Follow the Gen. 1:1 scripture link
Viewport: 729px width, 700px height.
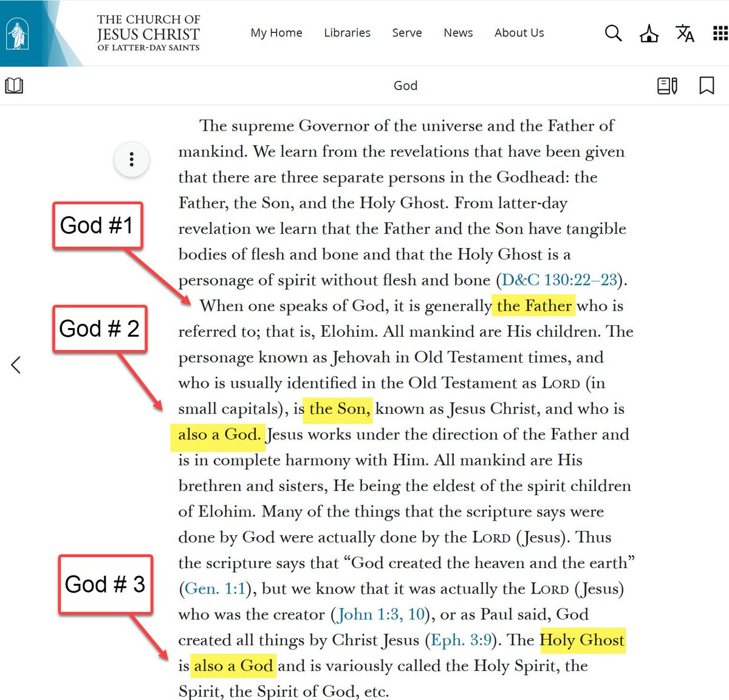click(x=215, y=589)
